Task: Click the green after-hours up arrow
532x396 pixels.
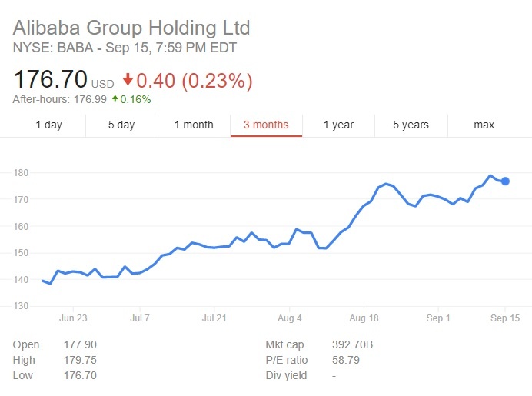Action: [x=115, y=99]
